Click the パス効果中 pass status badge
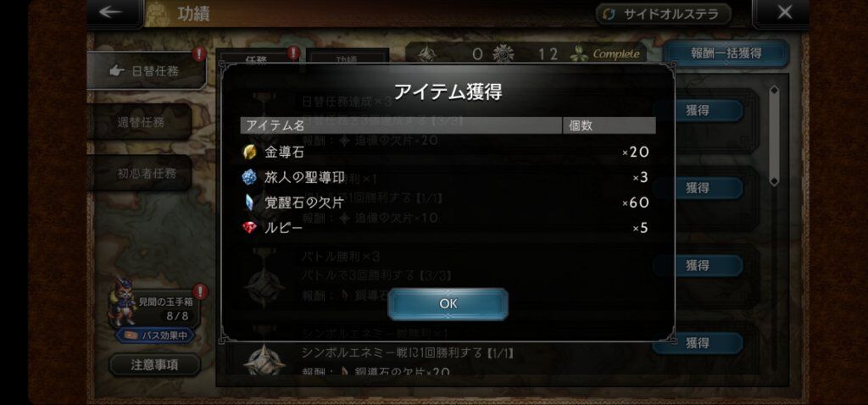This screenshot has width=868, height=405. click(x=155, y=336)
